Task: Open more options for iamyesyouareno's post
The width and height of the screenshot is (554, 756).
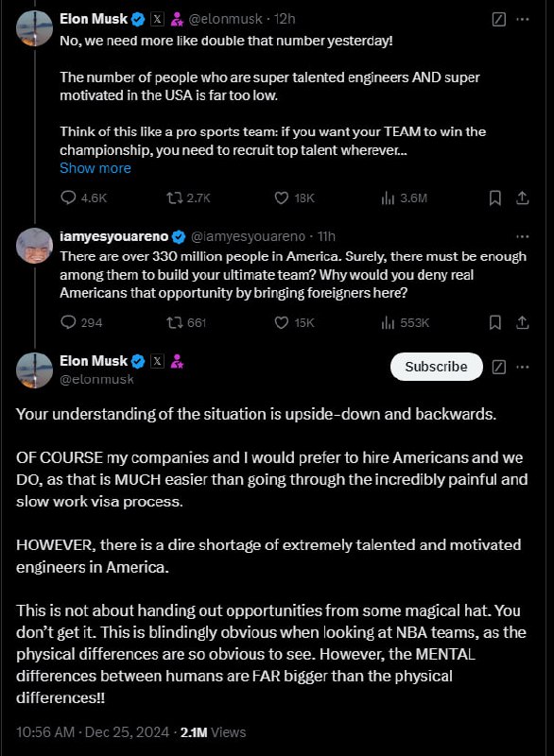Action: coord(523,237)
